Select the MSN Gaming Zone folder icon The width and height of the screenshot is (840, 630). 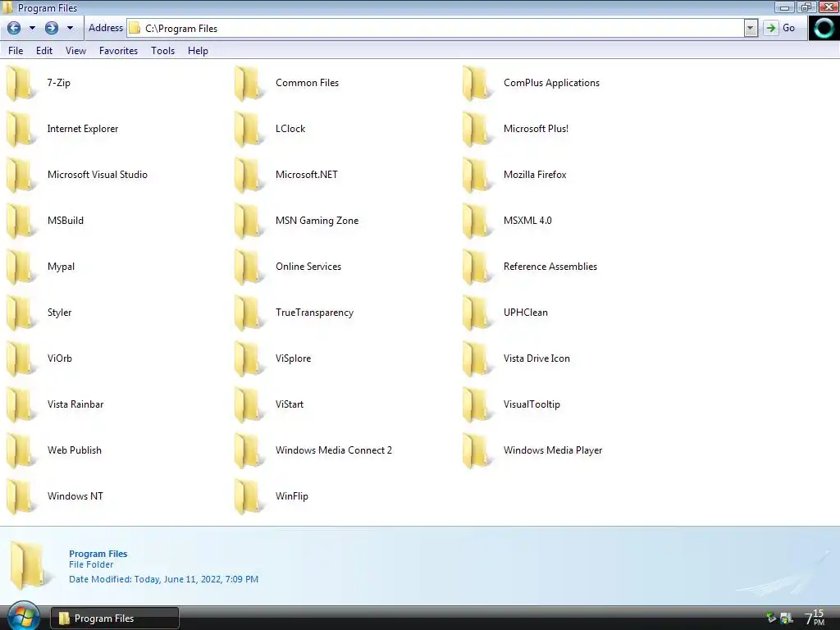click(249, 221)
